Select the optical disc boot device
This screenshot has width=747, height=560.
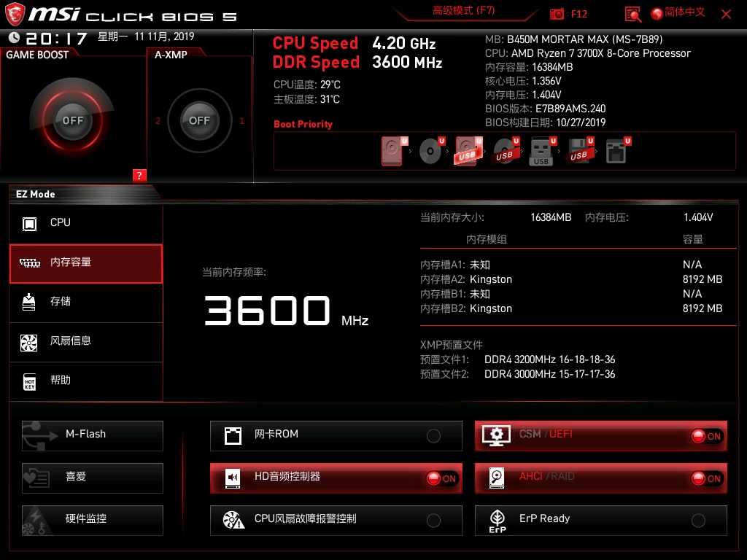431,151
